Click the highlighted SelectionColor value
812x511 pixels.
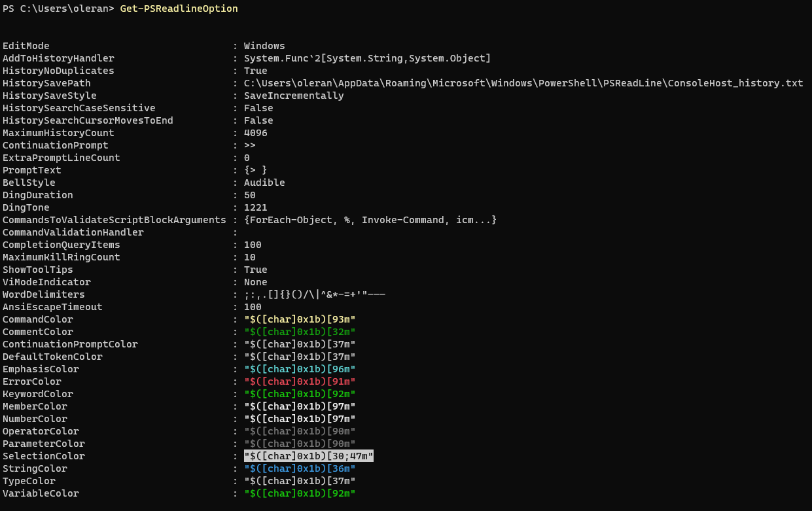click(308, 456)
